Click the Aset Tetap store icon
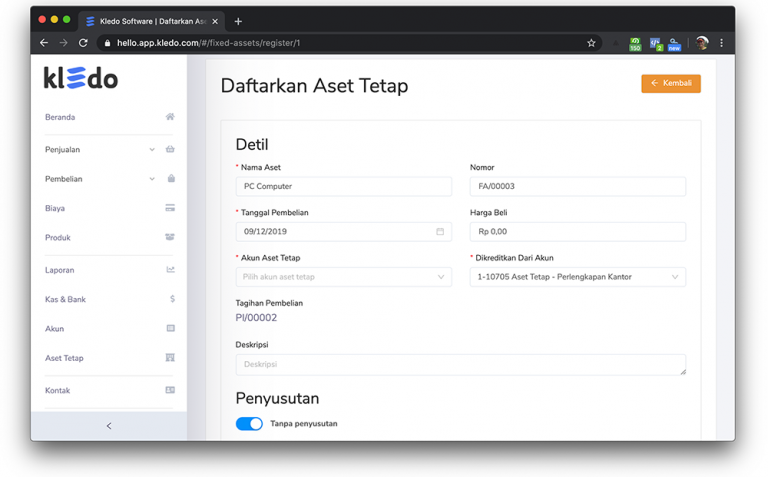The image size is (768, 477). [x=170, y=358]
